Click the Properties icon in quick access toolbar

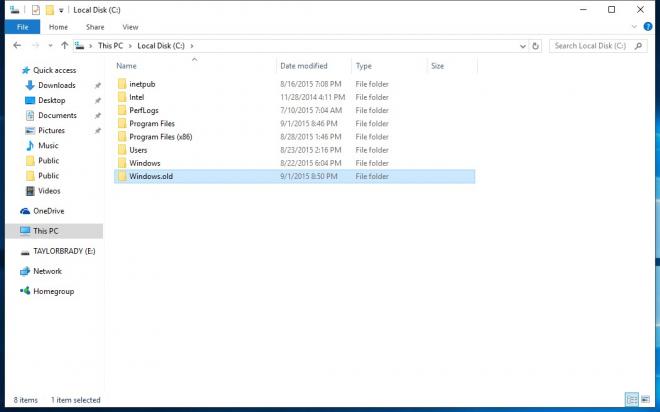[36, 10]
